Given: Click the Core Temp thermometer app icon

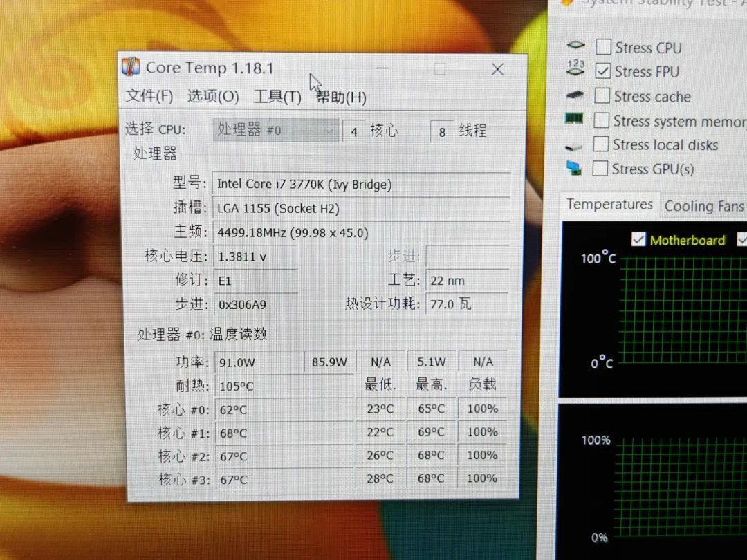Looking at the screenshot, I should pos(131,66).
